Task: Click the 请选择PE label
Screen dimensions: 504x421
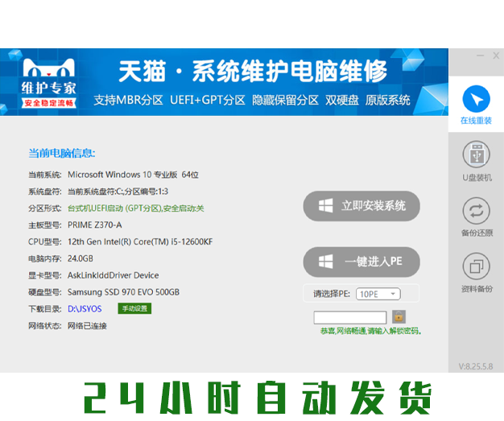Action: pos(332,294)
